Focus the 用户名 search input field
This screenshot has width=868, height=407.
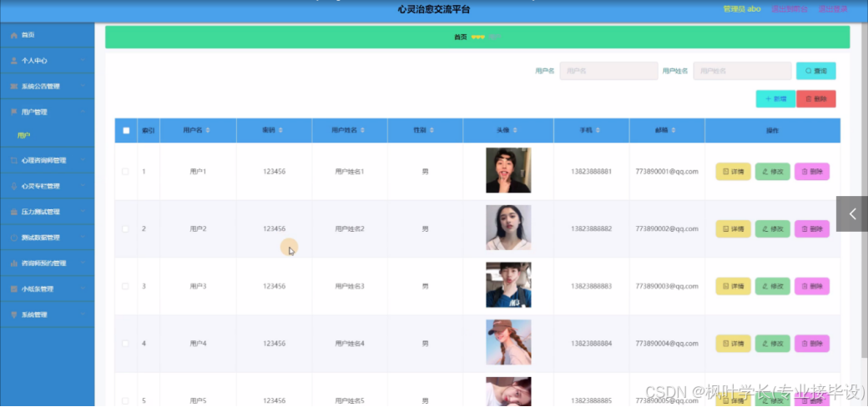click(608, 71)
